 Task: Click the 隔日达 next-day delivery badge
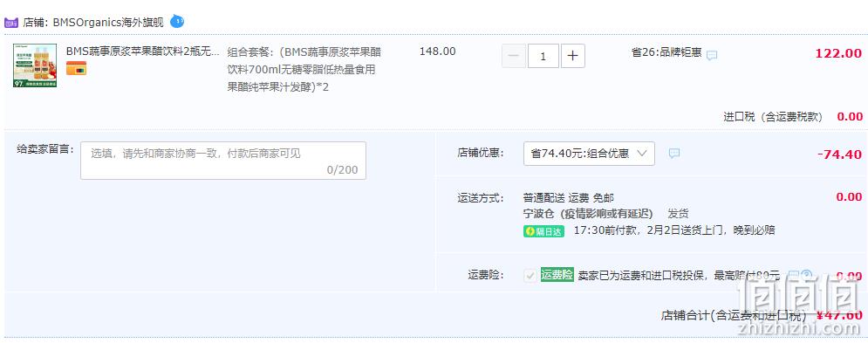point(543,231)
